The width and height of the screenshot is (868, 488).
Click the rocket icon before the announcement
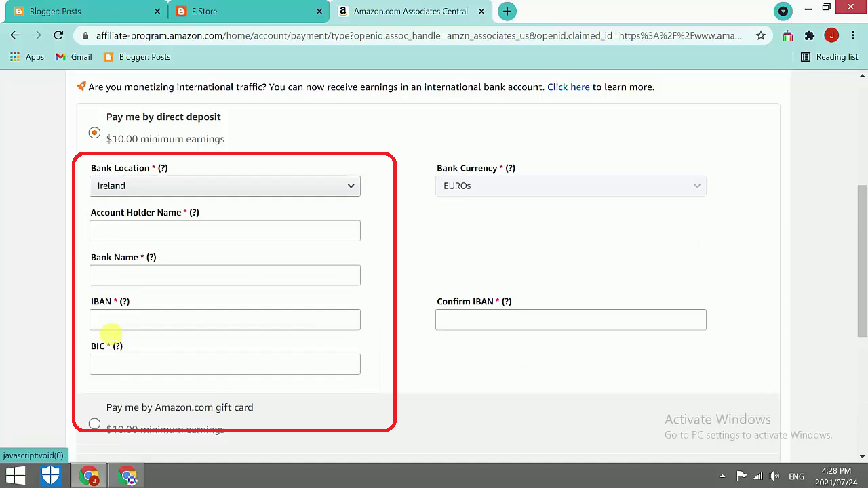pos(81,86)
